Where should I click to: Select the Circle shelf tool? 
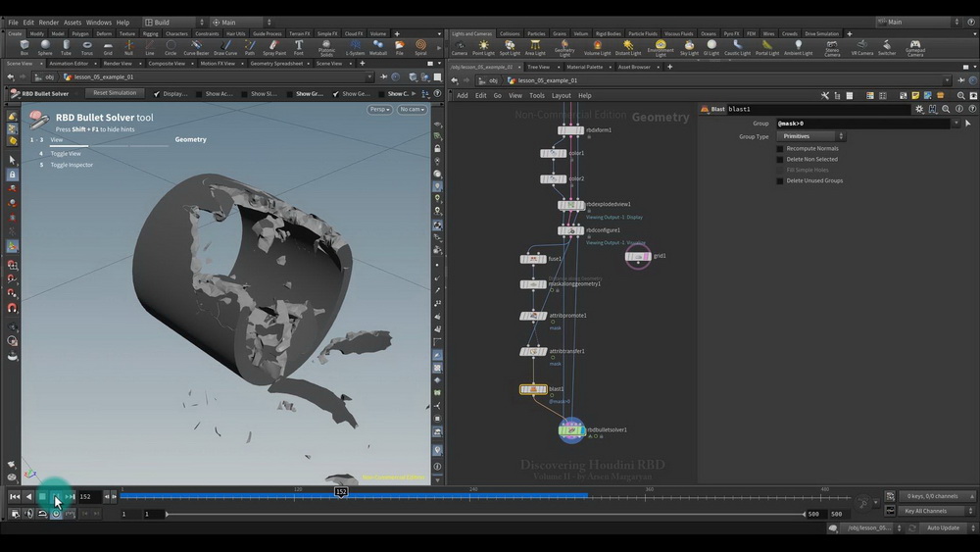coord(170,47)
